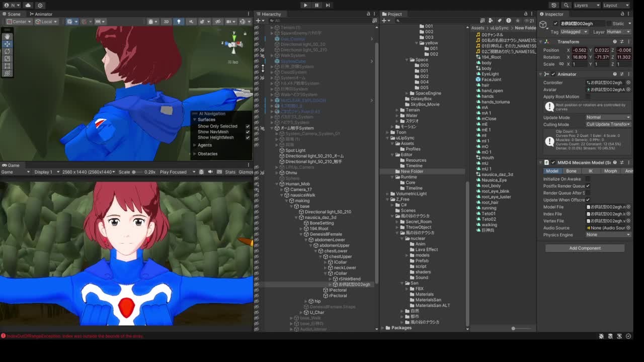This screenshot has height=362, width=644.
Task: Click Stats in the Game view toolbar
Action: 230,172
